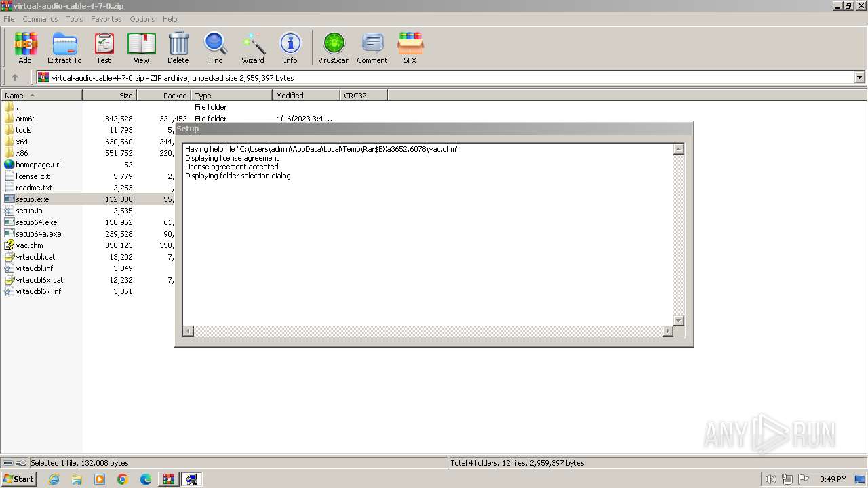Click the 'License agreement accepted' log line
This screenshot has height=488, width=868.
232,167
